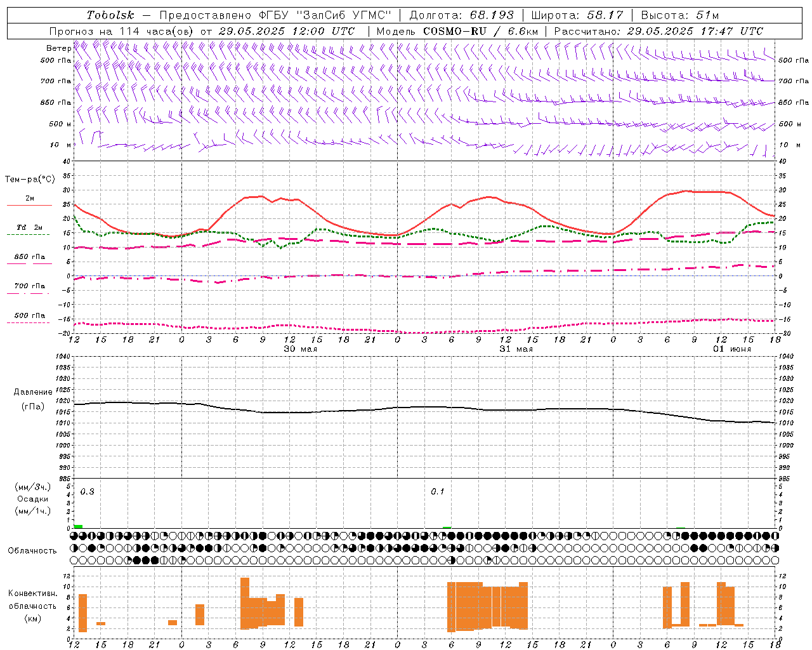The image size is (812, 650).
Task: Click the red solid line sample under "2м" legend
Action: point(29,206)
